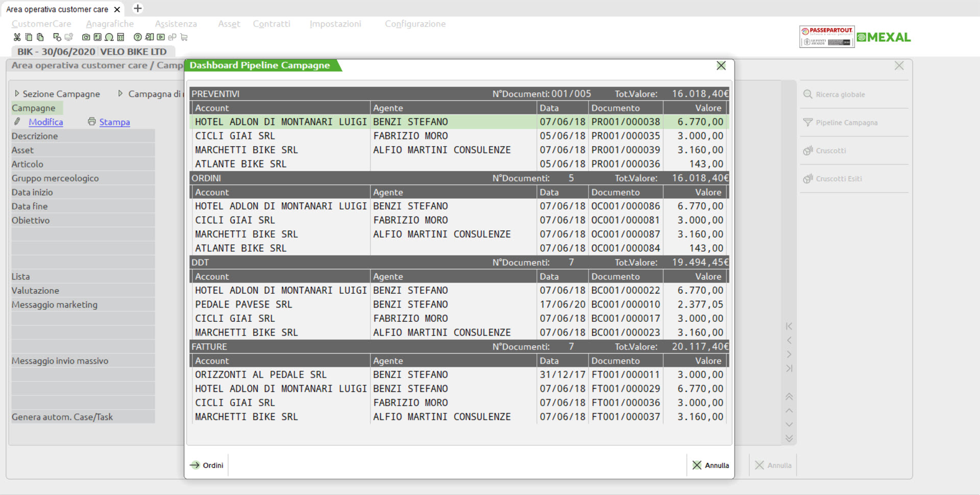
Task: Click the shopping cart icon
Action: click(x=184, y=37)
